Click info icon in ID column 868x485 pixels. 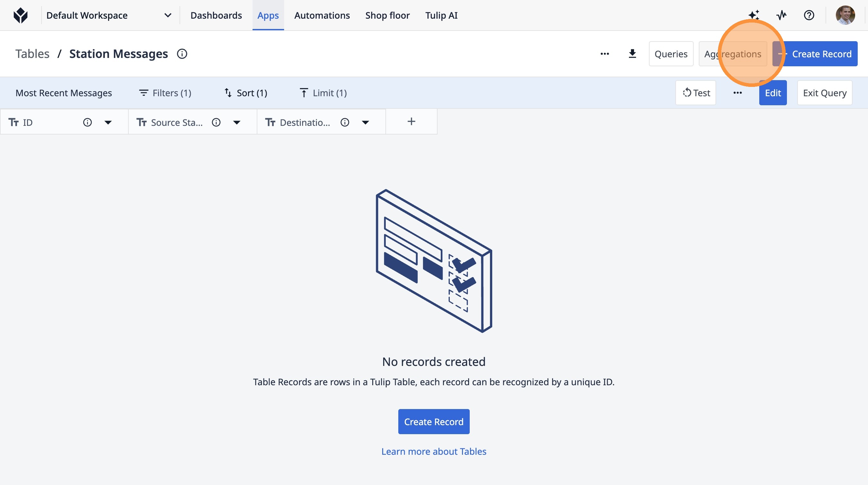coord(87,122)
